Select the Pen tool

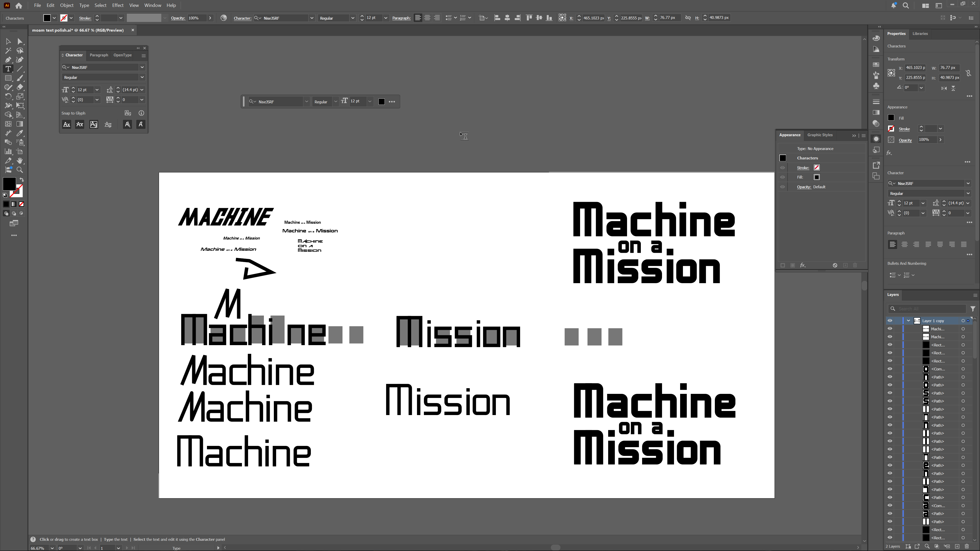click(8, 60)
